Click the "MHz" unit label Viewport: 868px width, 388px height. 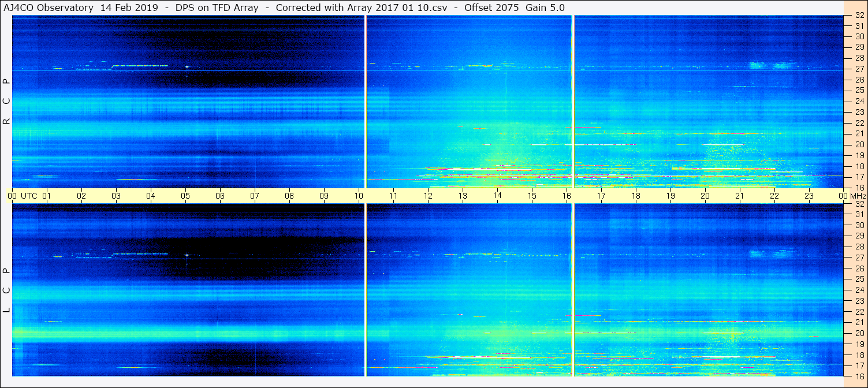point(858,196)
